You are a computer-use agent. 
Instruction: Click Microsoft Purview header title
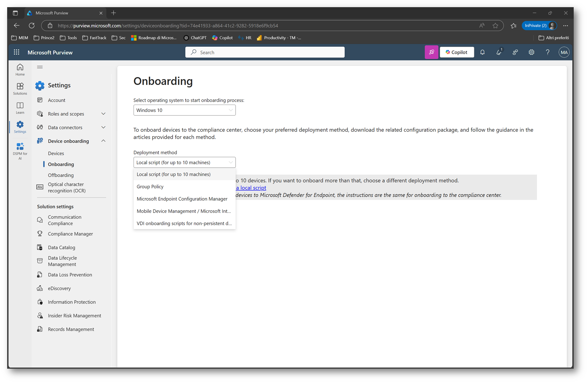[x=50, y=52]
